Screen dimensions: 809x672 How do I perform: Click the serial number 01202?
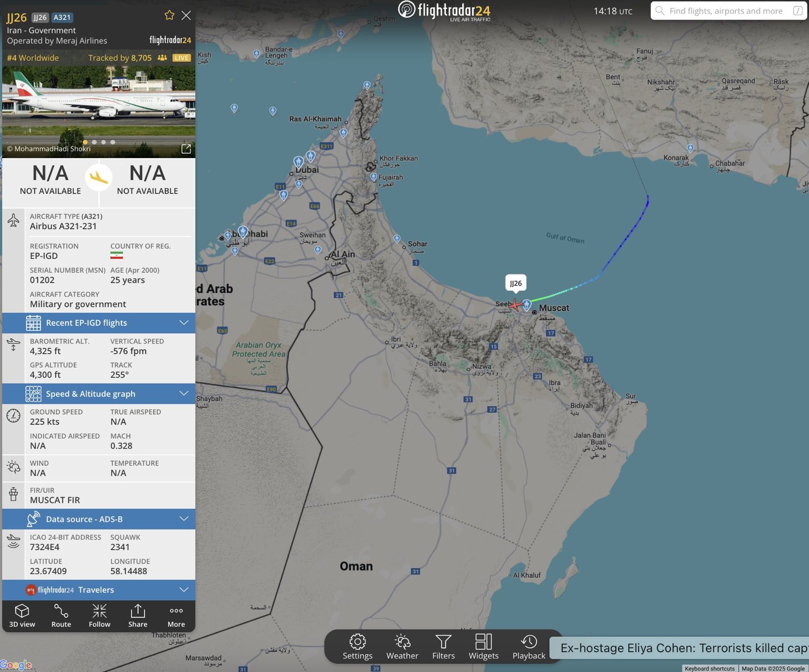click(x=42, y=280)
